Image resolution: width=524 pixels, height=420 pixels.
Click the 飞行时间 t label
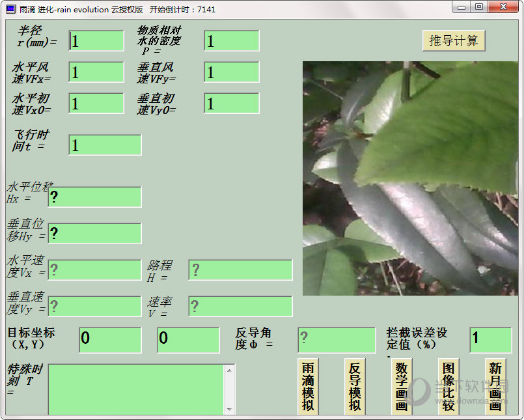[31, 141]
